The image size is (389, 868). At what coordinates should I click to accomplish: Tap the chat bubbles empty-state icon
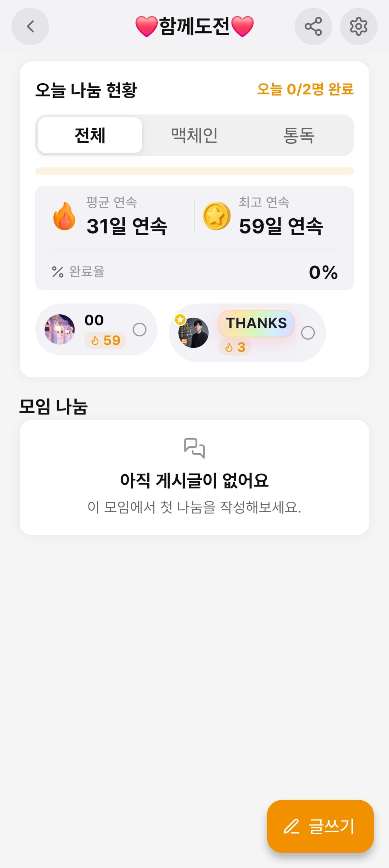[194, 448]
